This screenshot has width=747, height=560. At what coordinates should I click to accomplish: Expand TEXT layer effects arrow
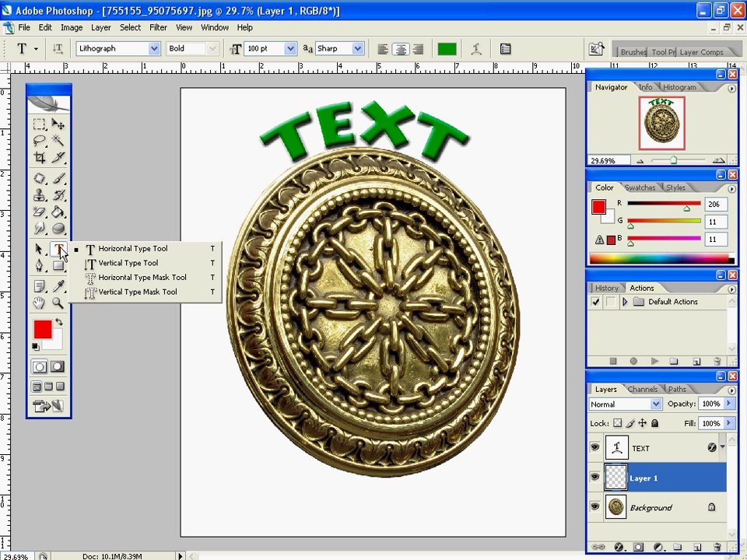coord(723,447)
